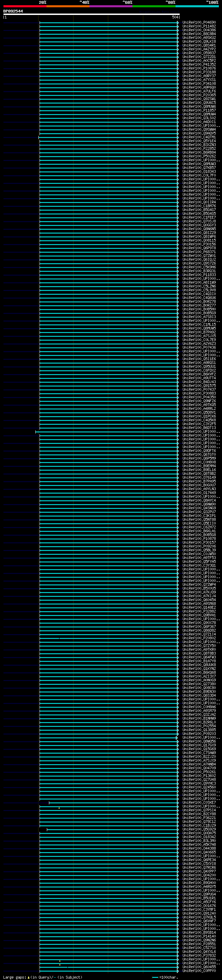The image size is (222, 980).
Task: Select hit label UniRef100_A4RQY5
Action: tap(199, 886)
